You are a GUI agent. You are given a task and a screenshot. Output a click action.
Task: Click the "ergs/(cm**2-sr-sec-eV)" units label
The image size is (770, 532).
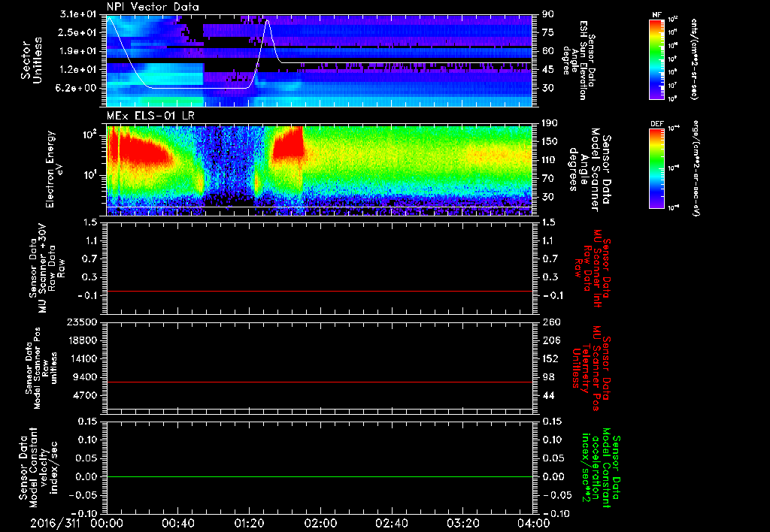[x=696, y=168]
